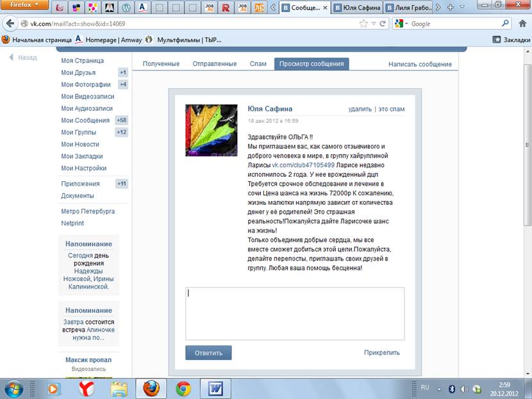Open the list-all-tabs dropdown arrow
Viewport: 532px width, 399px height.
click(x=462, y=7)
